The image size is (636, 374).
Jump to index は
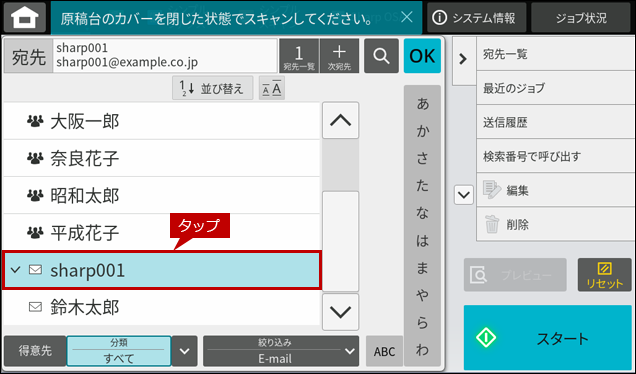(x=422, y=241)
